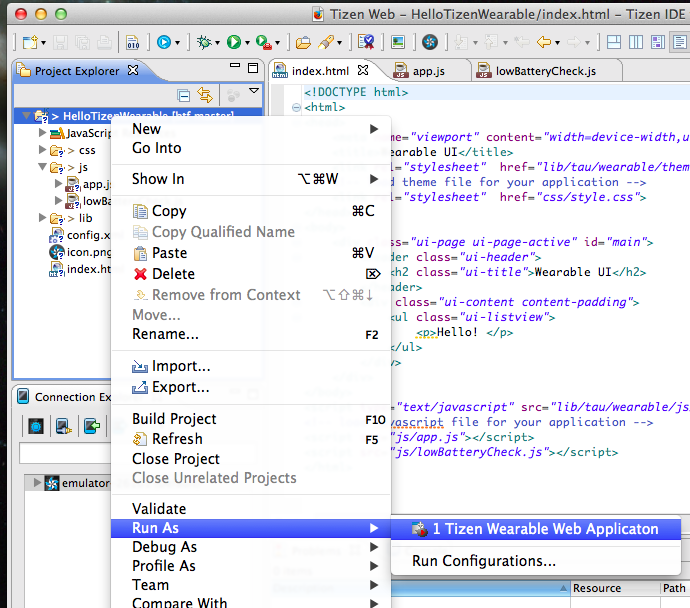Click the Run with toolbox external tools icon
Viewport: 690px width, 608px height.
coord(264,42)
